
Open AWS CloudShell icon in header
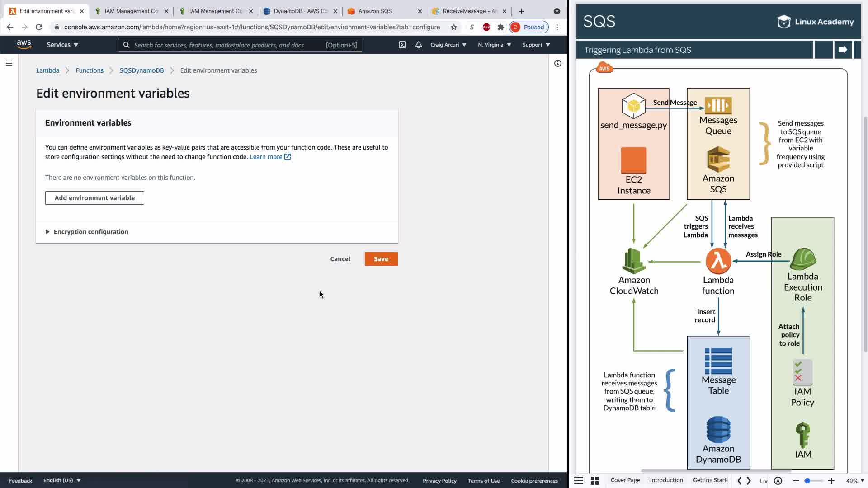coord(402,45)
